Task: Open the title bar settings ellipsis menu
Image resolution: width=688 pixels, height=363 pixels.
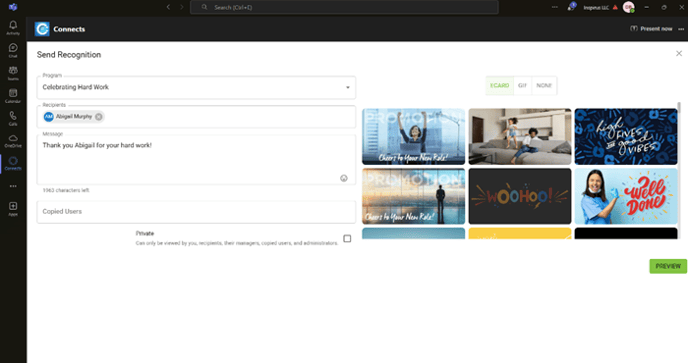Action: pos(555,7)
